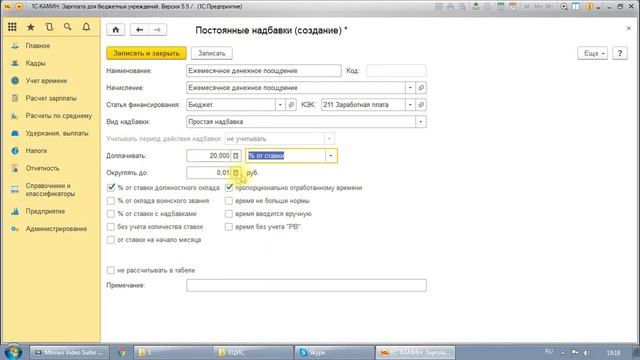Navigate back with the left arrow

point(139,30)
